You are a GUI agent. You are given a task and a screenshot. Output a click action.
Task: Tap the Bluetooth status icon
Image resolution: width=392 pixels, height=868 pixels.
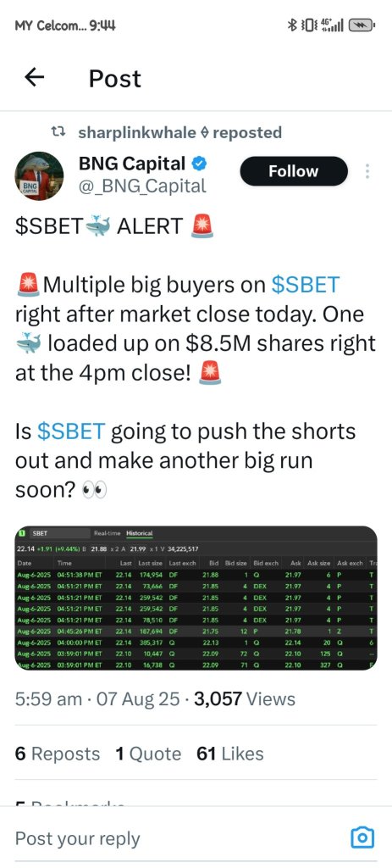pyautogui.click(x=293, y=25)
